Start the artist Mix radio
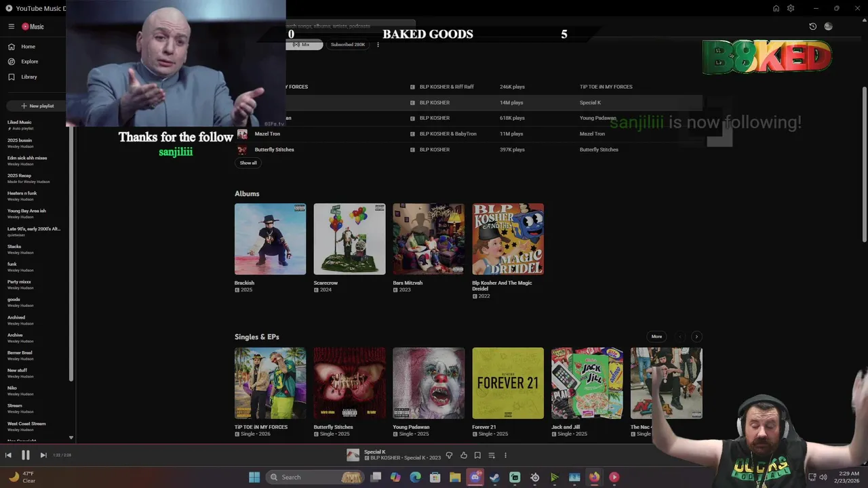Image resolution: width=868 pixels, height=488 pixels. coord(304,45)
